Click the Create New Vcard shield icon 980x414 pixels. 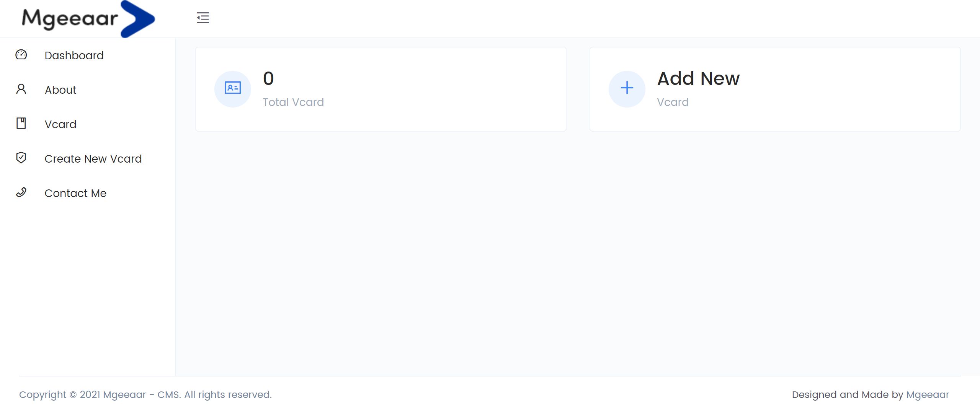point(21,158)
